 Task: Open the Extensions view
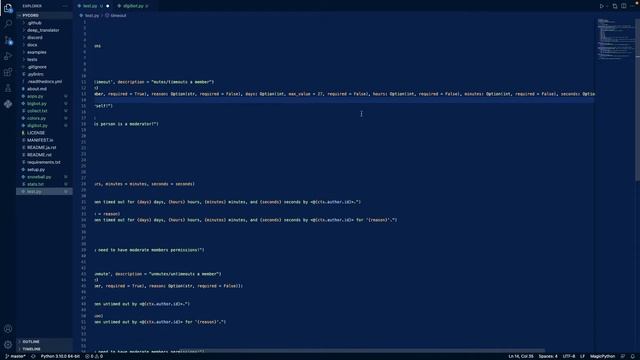click(x=8, y=72)
